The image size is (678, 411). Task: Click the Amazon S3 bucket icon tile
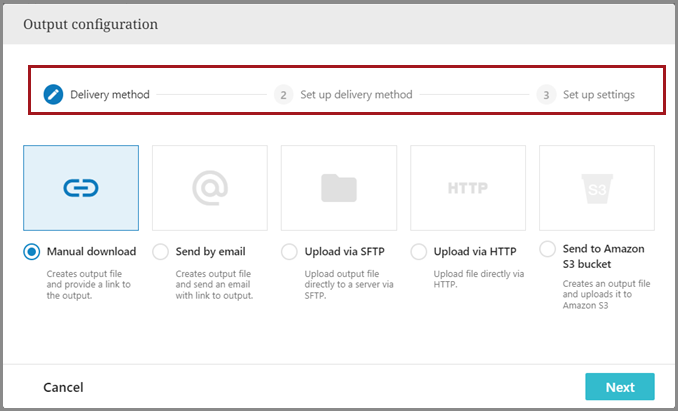(597, 187)
